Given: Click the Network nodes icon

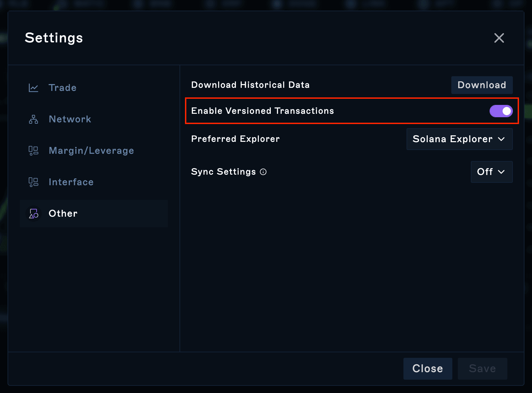Looking at the screenshot, I should click(x=34, y=119).
